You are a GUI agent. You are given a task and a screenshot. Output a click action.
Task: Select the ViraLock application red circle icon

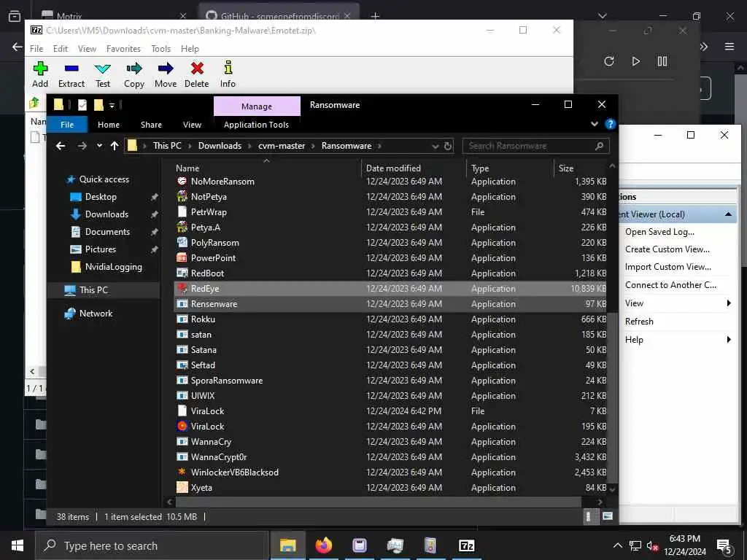(x=182, y=426)
